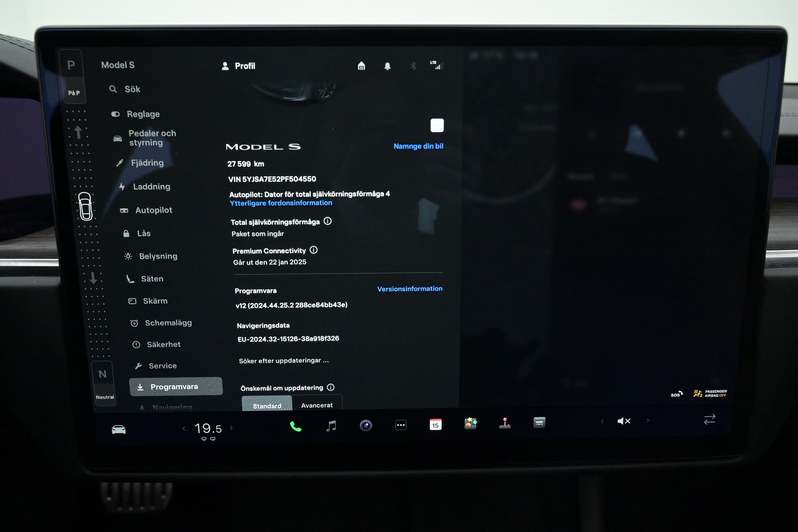The image size is (798, 532).
Task: Tap Söker efter uppdateringar status text
Action: pos(284,361)
